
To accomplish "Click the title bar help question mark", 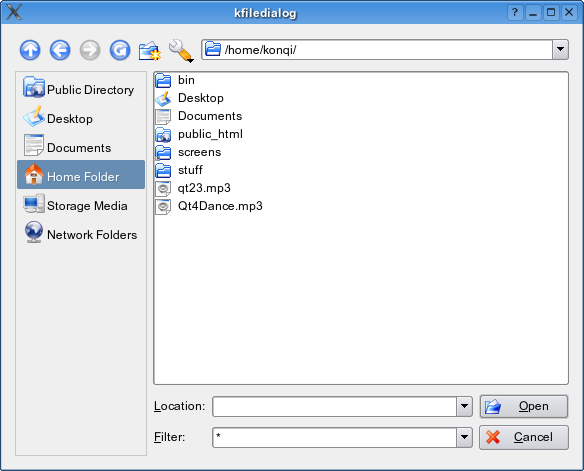I will tap(515, 13).
